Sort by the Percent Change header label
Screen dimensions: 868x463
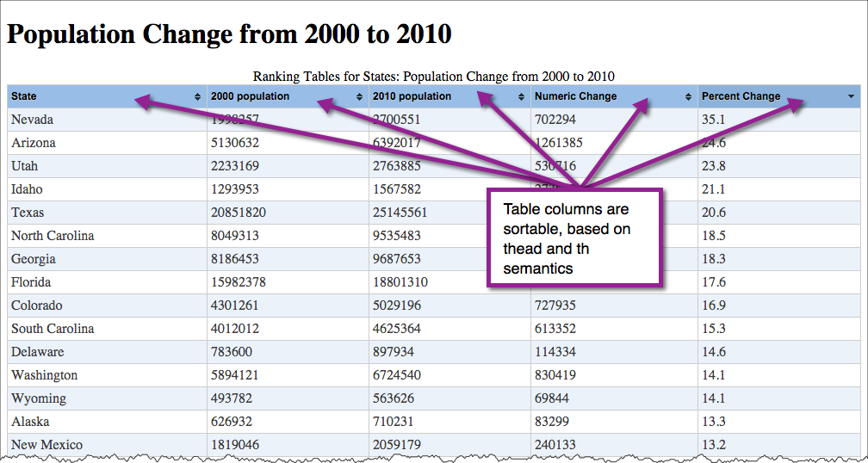point(741,96)
